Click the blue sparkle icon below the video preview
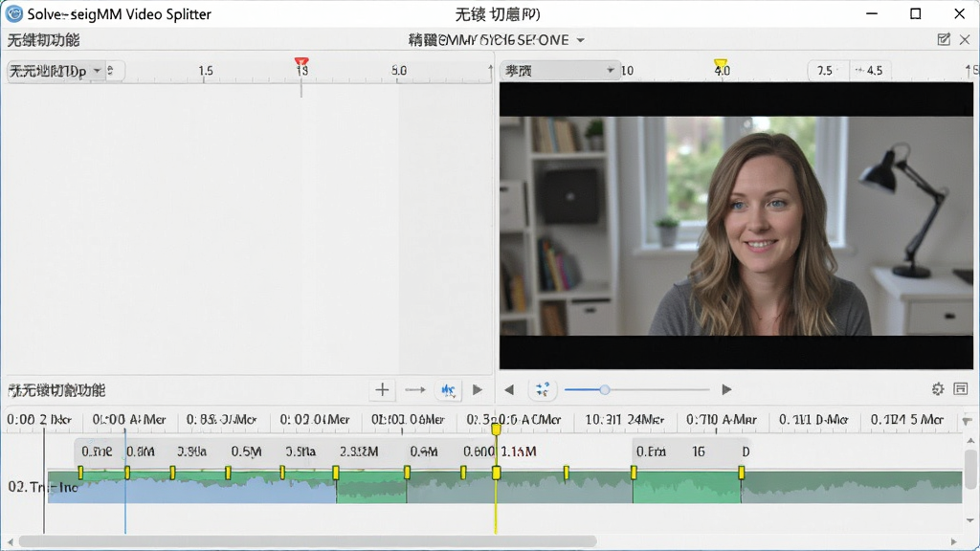The image size is (980, 551). [x=543, y=390]
